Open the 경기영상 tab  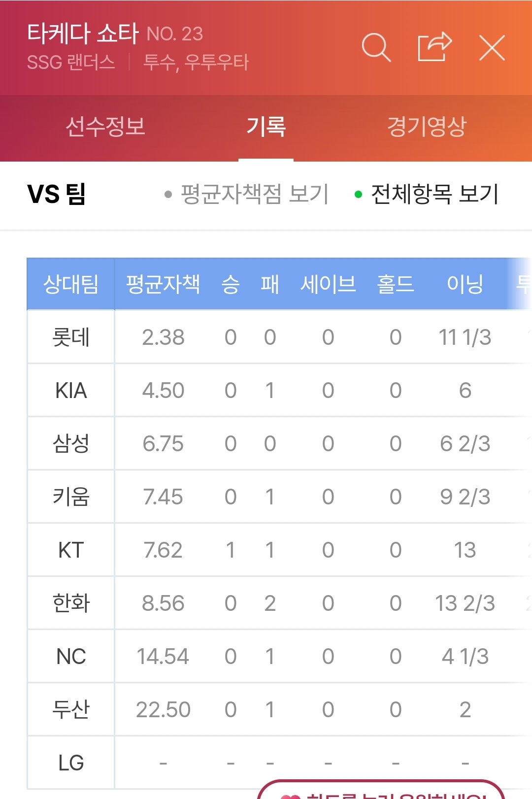[x=427, y=127]
